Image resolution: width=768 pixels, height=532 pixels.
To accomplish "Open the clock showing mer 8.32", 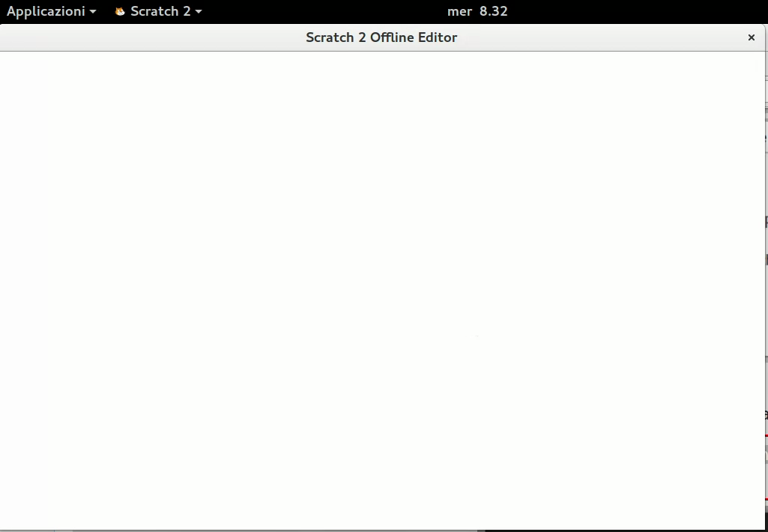I will 477,11.
